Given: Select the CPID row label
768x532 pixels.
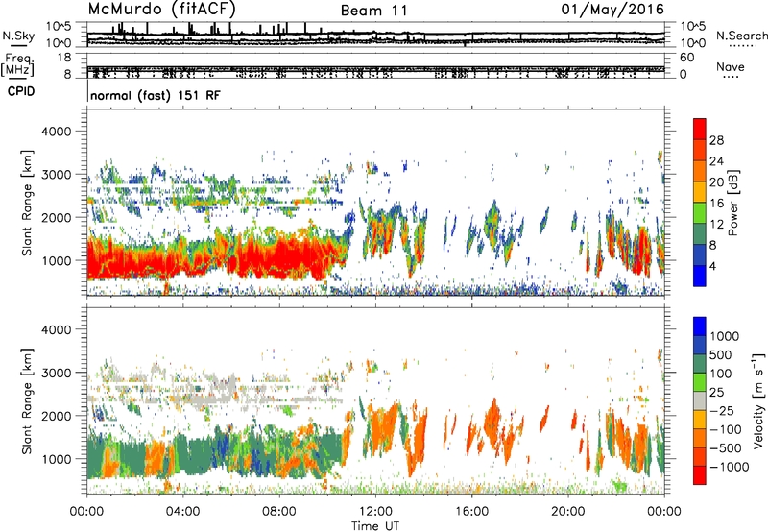Looking at the screenshot, I should point(21,91).
